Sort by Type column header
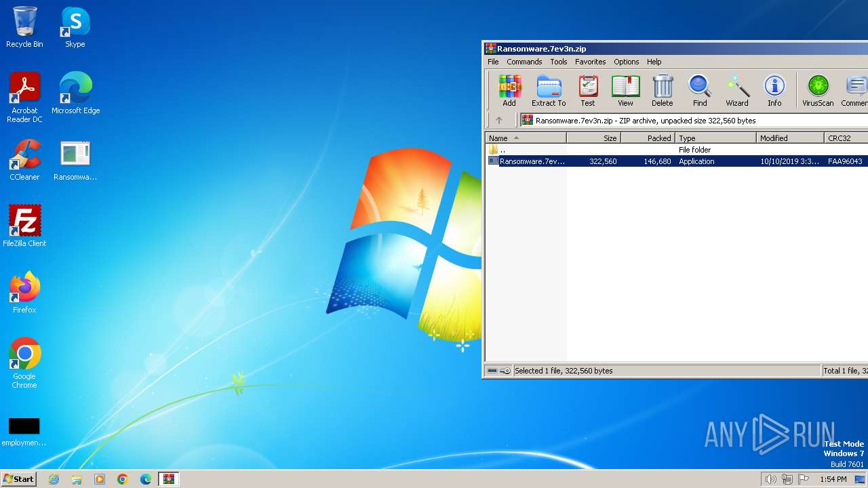This screenshot has width=868, height=488. click(x=715, y=138)
